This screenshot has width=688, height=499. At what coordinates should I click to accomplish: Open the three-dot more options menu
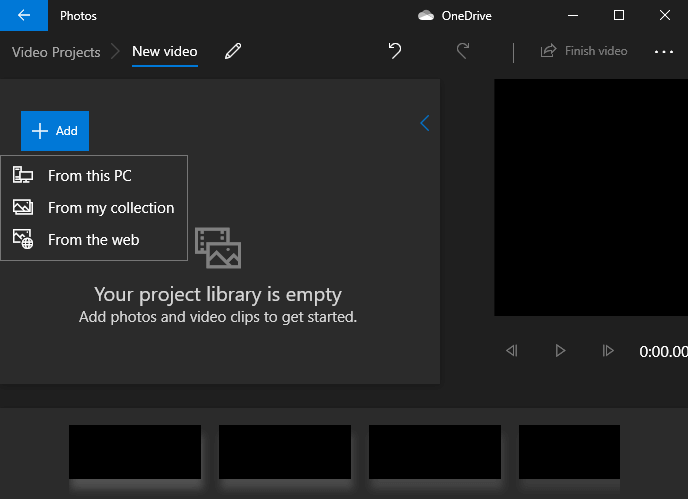click(664, 51)
